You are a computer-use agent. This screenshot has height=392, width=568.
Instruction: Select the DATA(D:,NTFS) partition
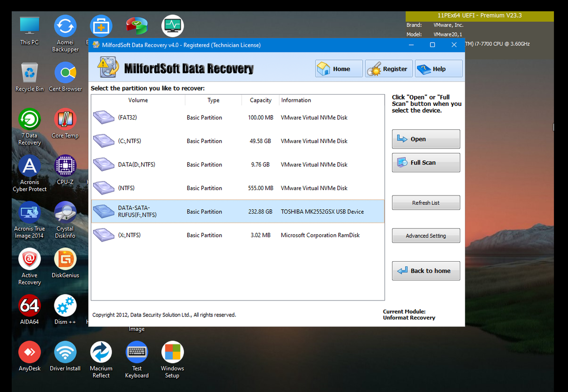coord(238,165)
